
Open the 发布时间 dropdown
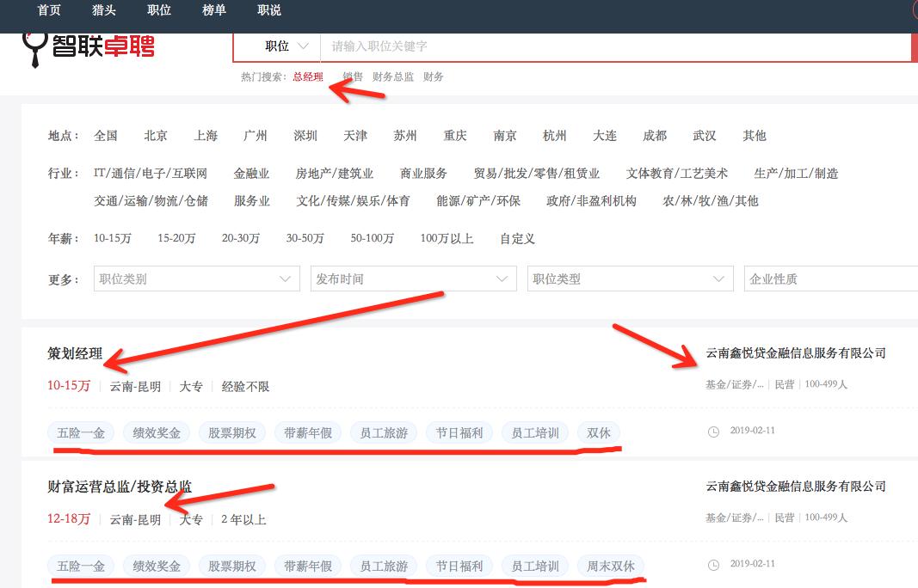413,278
